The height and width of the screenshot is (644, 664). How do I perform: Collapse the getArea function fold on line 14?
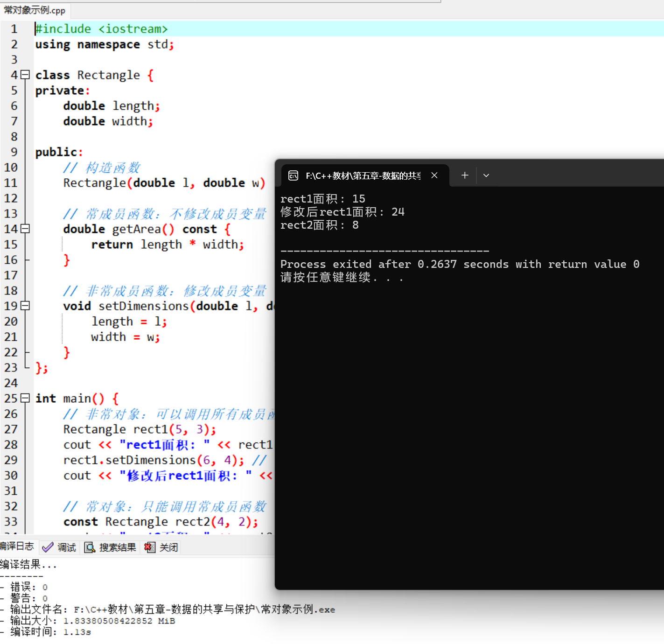coord(26,229)
